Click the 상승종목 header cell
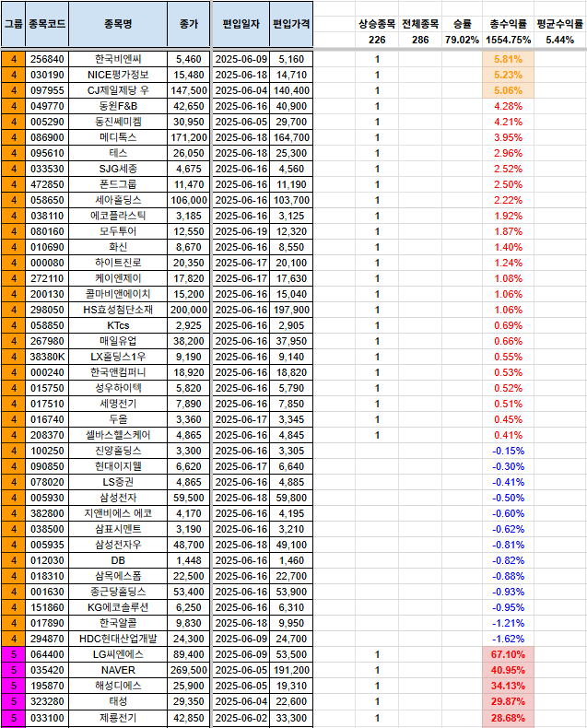The image size is (587, 728). (x=377, y=24)
